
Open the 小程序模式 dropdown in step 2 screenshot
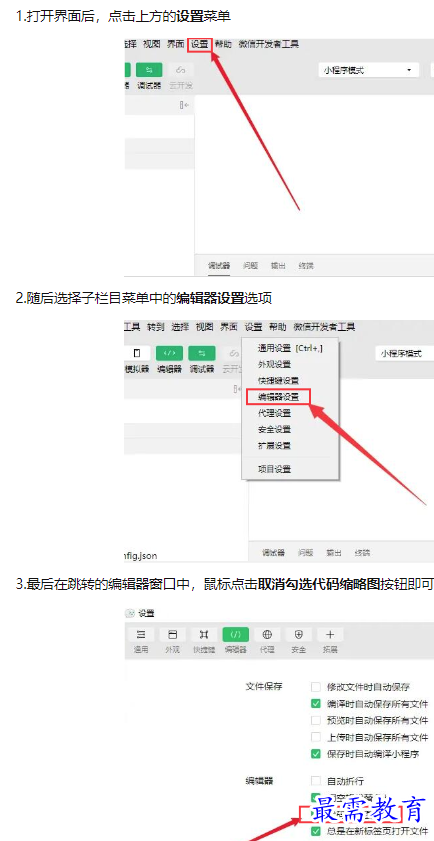tap(404, 353)
